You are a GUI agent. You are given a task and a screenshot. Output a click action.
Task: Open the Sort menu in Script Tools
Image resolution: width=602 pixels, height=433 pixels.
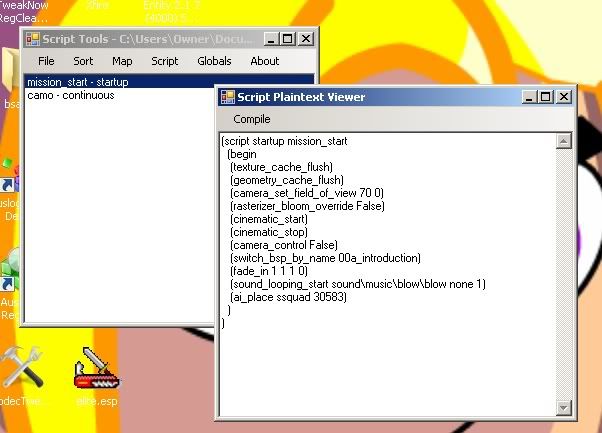tap(83, 61)
